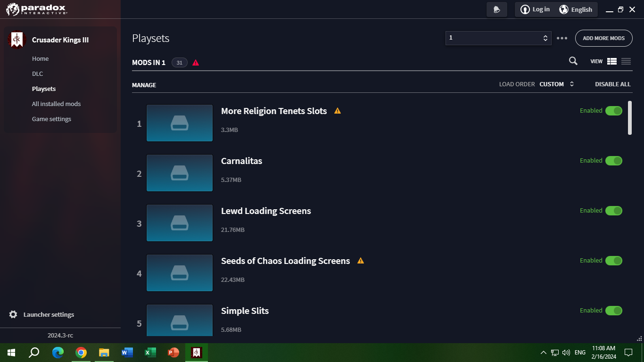The width and height of the screenshot is (644, 362).
Task: Select the Simple Slits mod title
Action: tap(245, 311)
